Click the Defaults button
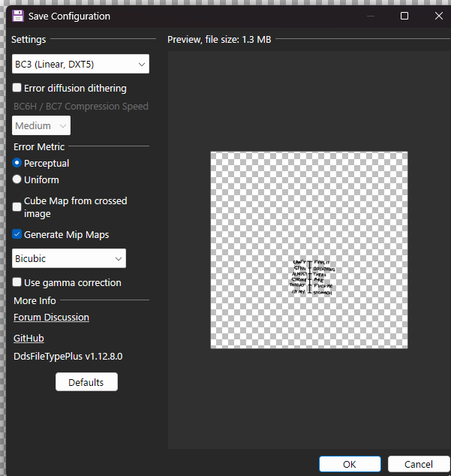This screenshot has height=476, width=451. [x=86, y=382]
